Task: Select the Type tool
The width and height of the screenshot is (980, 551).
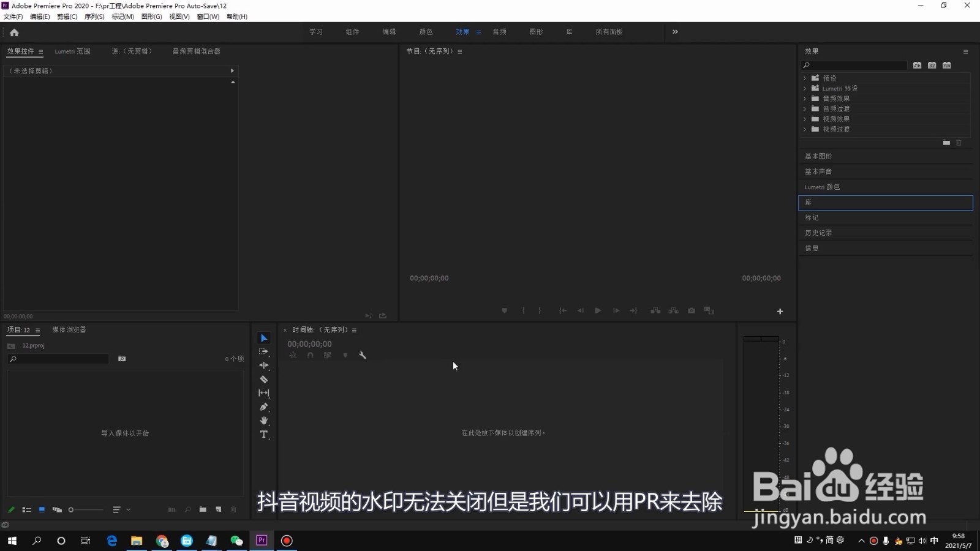Action: pos(264,435)
